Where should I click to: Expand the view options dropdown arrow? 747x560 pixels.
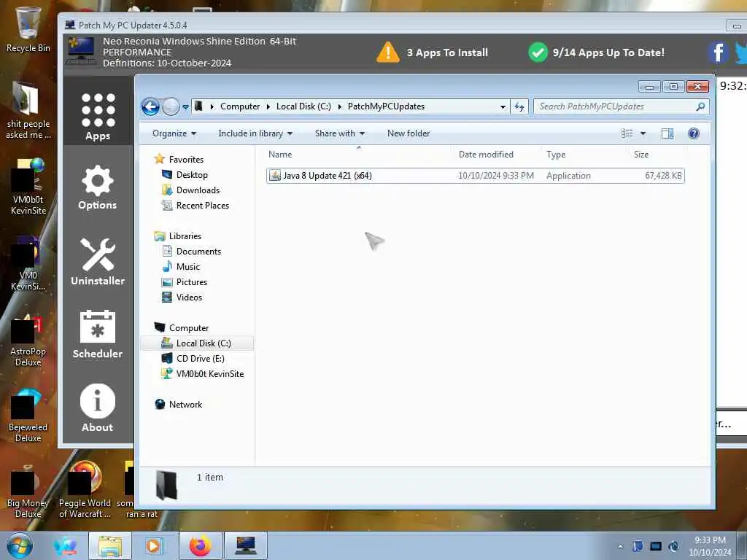coord(643,133)
